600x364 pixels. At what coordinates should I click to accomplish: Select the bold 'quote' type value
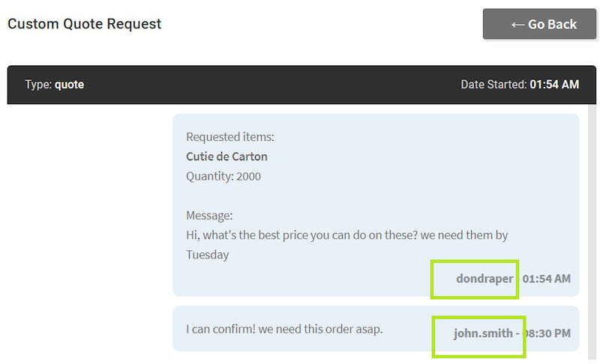pyautogui.click(x=69, y=85)
